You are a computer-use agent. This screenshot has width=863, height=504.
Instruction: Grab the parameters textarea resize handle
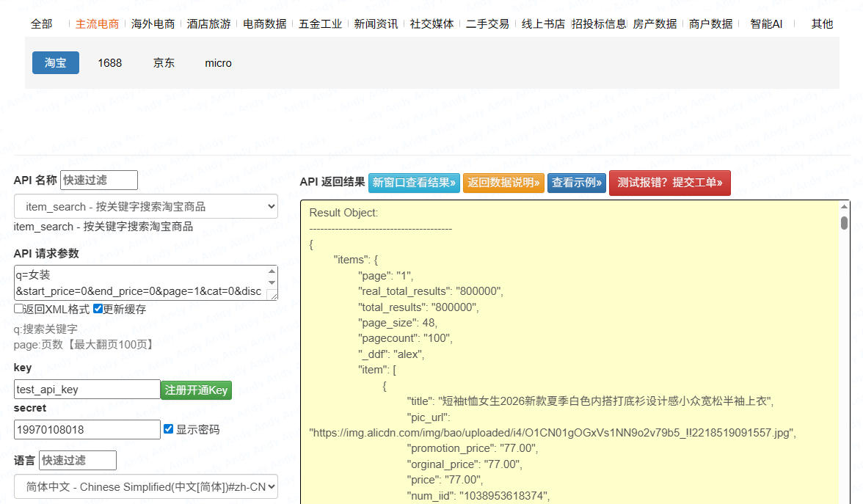pyautogui.click(x=272, y=295)
